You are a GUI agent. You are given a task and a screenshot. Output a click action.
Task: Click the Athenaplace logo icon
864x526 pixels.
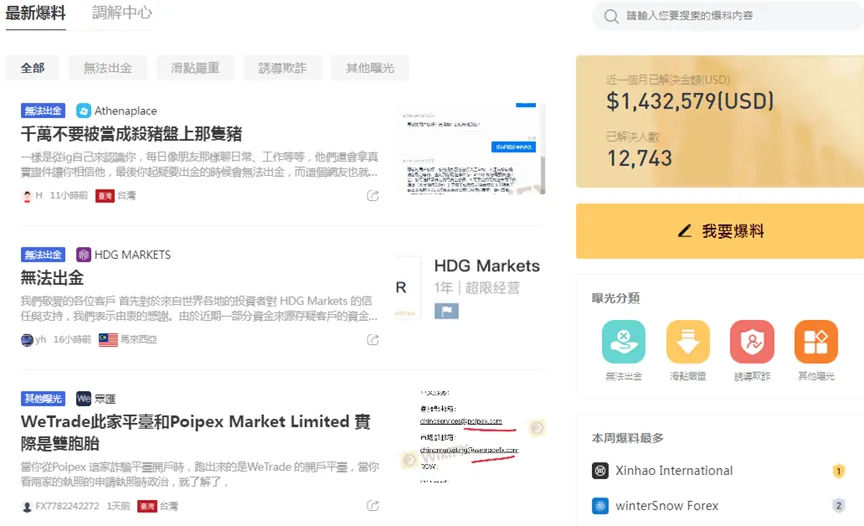pyautogui.click(x=83, y=111)
